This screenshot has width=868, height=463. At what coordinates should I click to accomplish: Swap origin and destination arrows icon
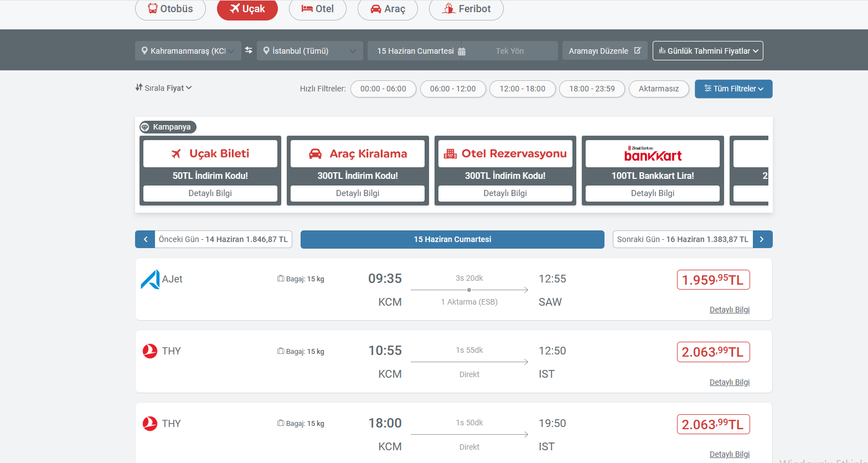(x=249, y=50)
